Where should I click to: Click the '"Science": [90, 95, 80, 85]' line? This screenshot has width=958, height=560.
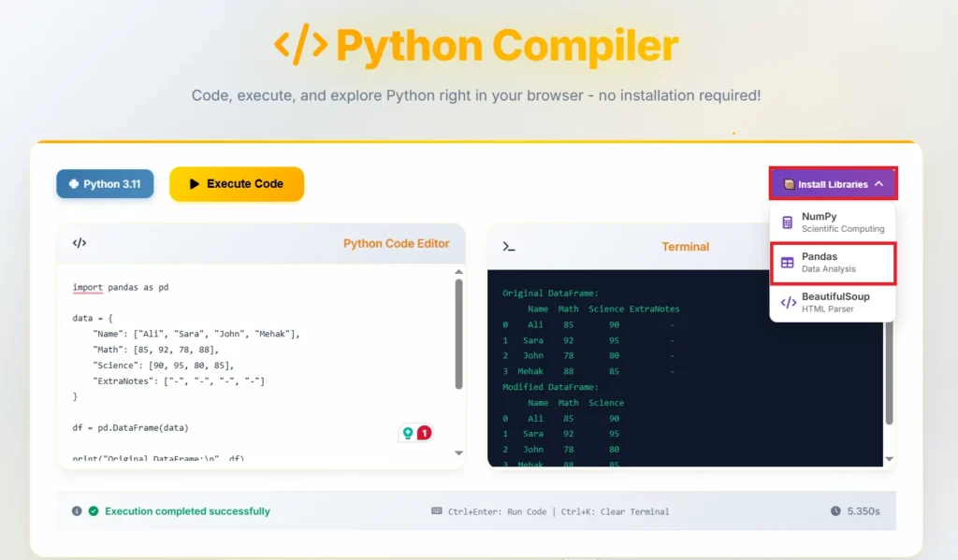point(163,366)
